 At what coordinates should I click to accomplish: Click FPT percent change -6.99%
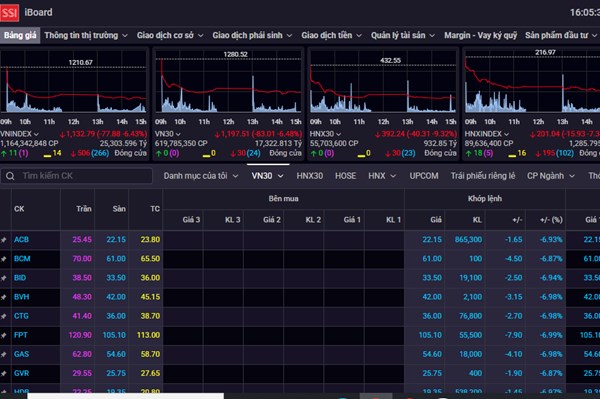click(x=551, y=335)
